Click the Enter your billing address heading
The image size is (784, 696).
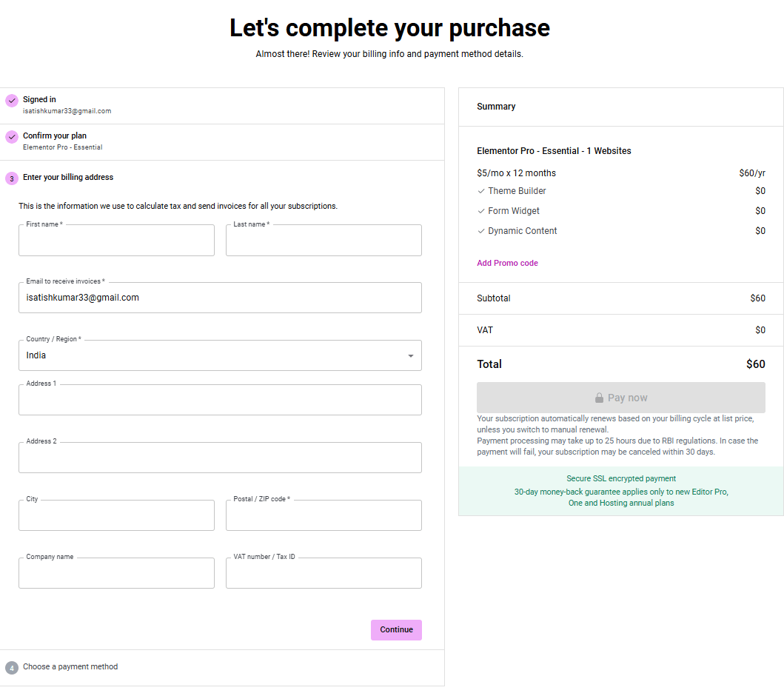click(x=68, y=177)
